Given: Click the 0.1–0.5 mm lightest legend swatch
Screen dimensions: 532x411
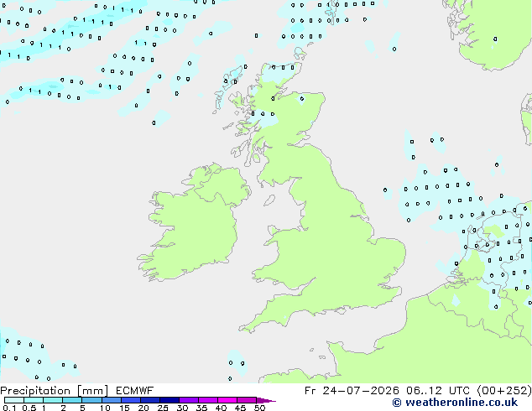Looking at the screenshot, I should coord(14,400).
